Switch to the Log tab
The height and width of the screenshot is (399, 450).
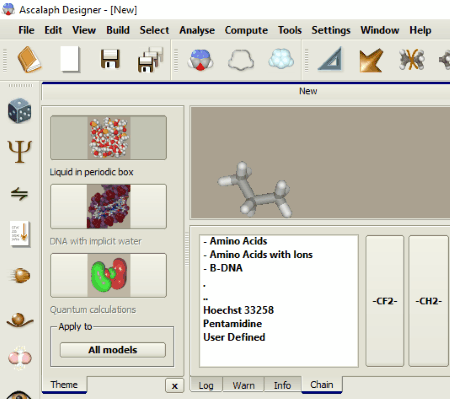pyautogui.click(x=206, y=385)
